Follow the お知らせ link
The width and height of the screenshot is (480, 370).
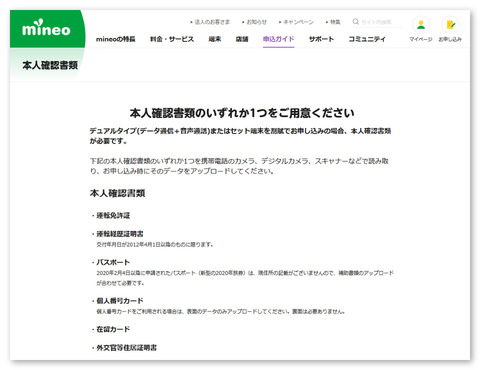(x=256, y=22)
